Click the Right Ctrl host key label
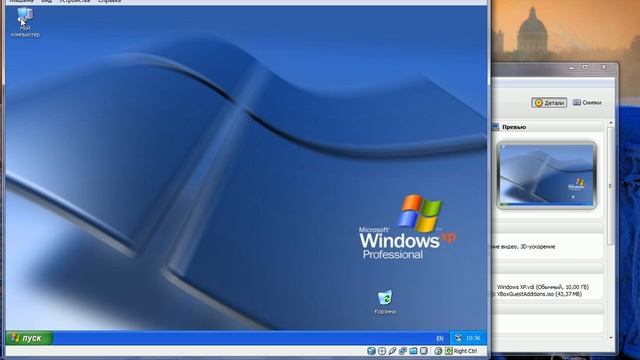 point(465,351)
